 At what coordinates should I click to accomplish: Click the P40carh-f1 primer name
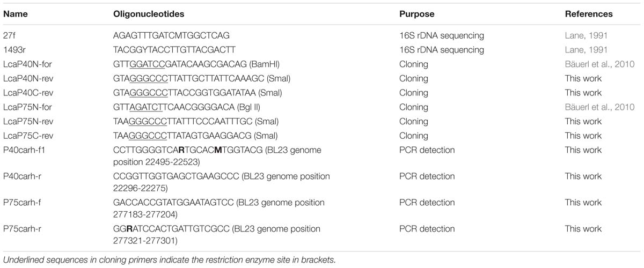pos(25,150)
